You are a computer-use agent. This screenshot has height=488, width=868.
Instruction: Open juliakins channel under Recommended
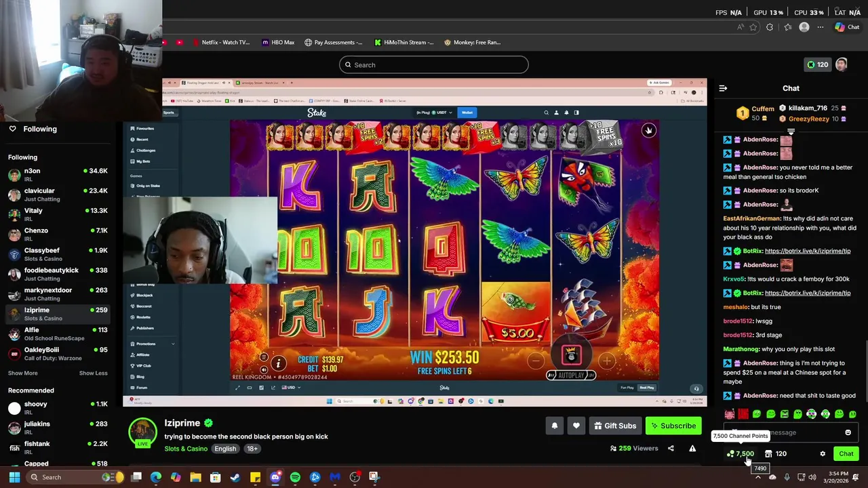pos(58,428)
